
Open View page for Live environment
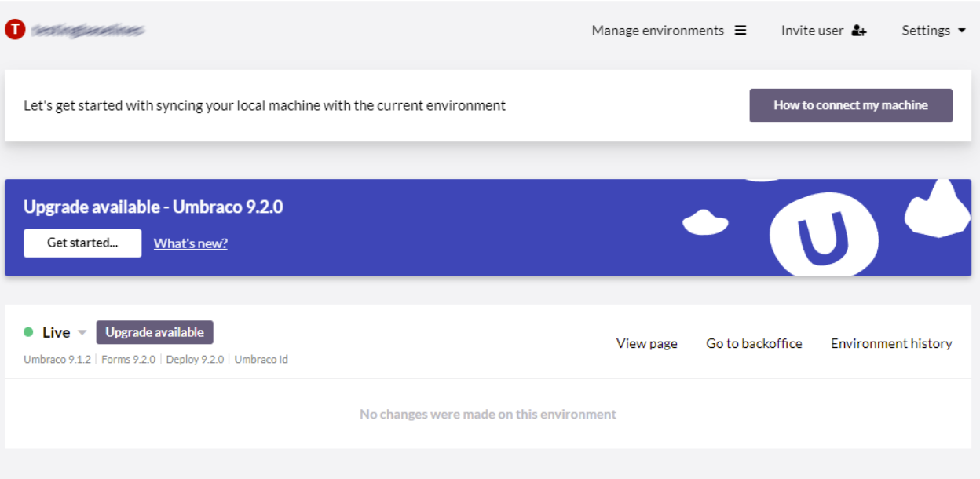pos(646,343)
